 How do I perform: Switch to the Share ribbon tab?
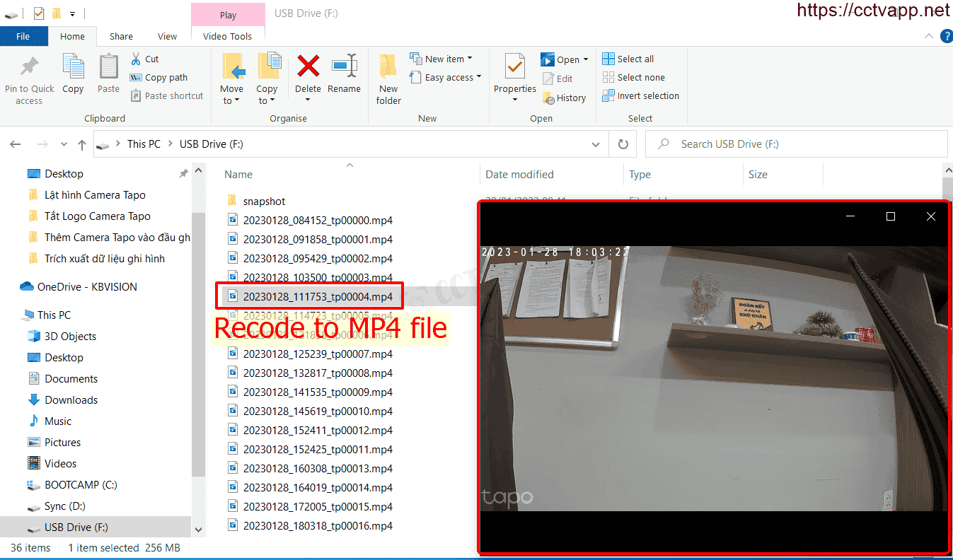[x=121, y=36]
